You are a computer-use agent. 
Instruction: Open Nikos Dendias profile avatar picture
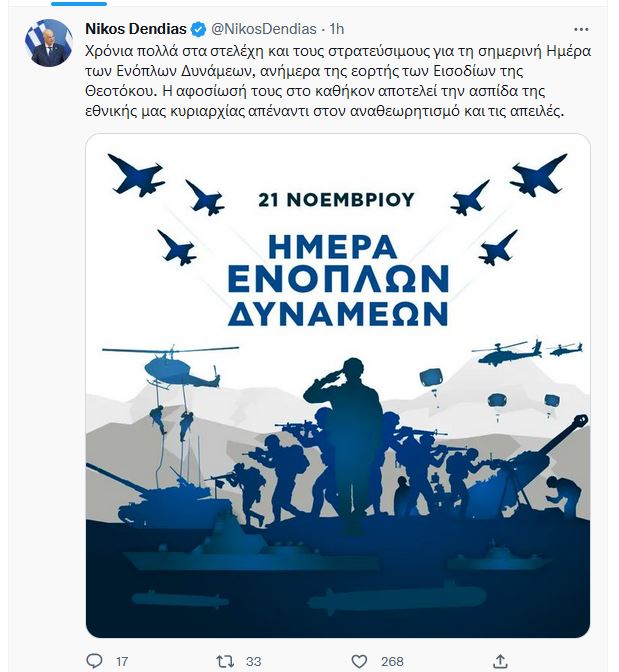click(x=48, y=43)
